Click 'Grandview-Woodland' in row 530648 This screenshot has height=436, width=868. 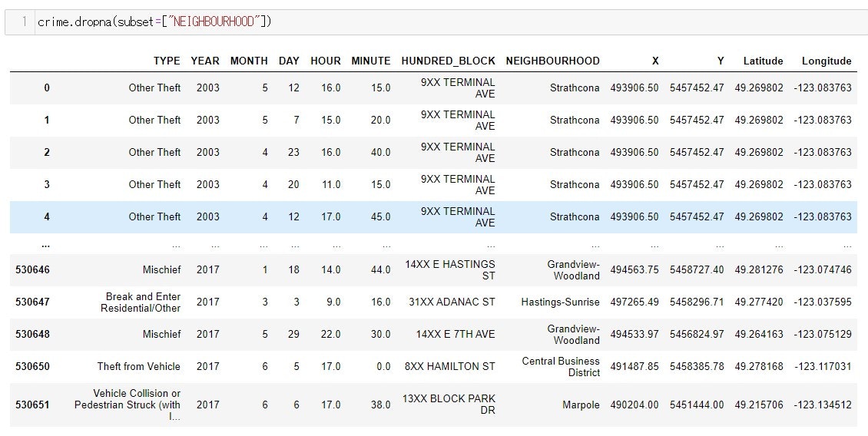click(574, 334)
